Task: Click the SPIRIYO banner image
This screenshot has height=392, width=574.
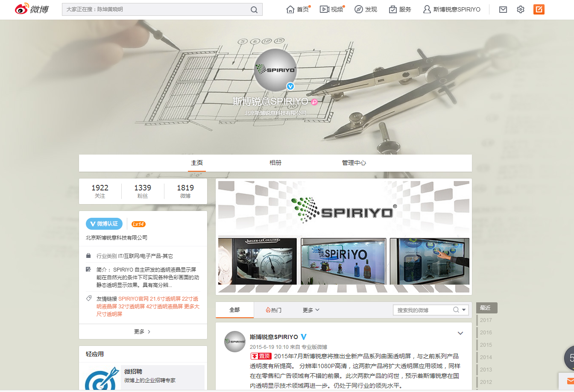Action: 344,237
